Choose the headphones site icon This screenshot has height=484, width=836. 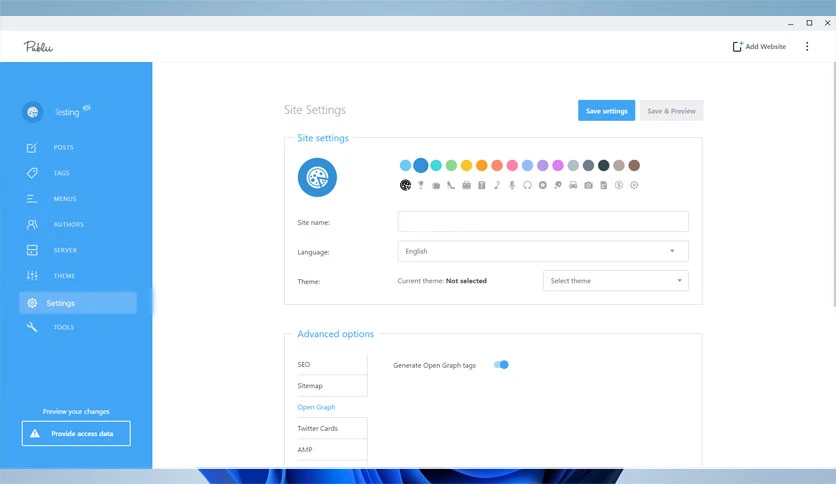tap(527, 185)
